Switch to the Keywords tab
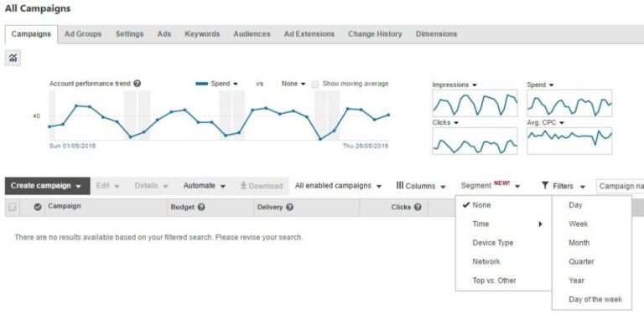Screen dimensions: 644x319 pyautogui.click(x=202, y=34)
